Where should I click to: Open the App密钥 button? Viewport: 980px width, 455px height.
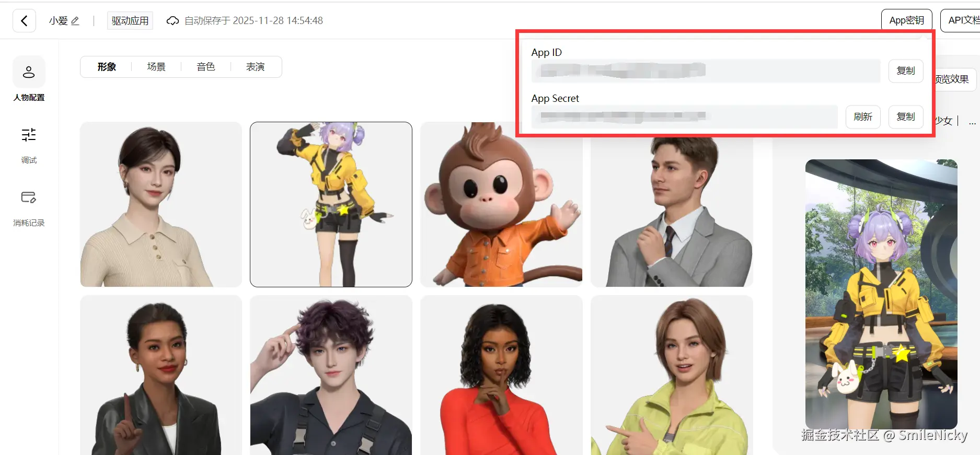[x=907, y=20]
